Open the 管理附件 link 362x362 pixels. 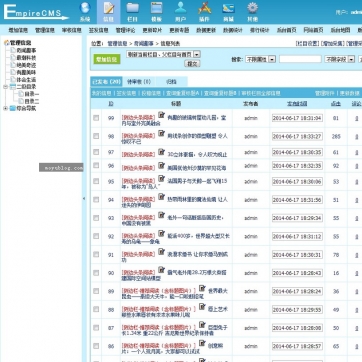click(325, 93)
